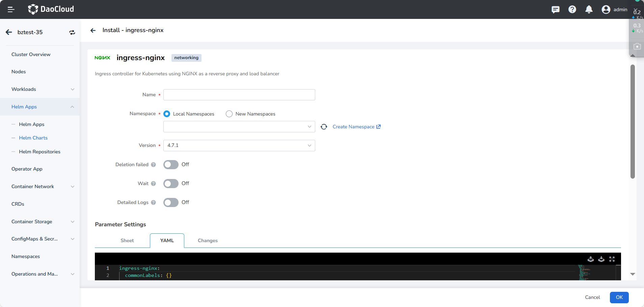
Task: Turn on the Wait switch
Action: point(171,183)
